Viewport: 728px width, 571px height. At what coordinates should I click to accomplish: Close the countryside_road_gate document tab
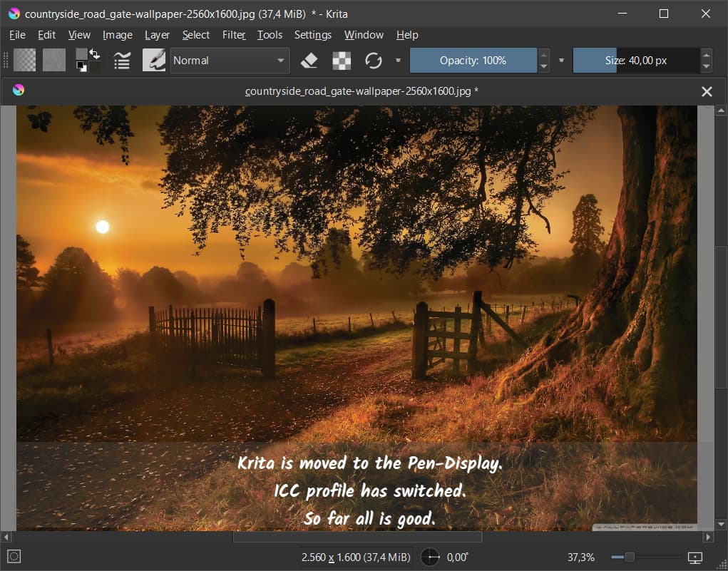(707, 91)
